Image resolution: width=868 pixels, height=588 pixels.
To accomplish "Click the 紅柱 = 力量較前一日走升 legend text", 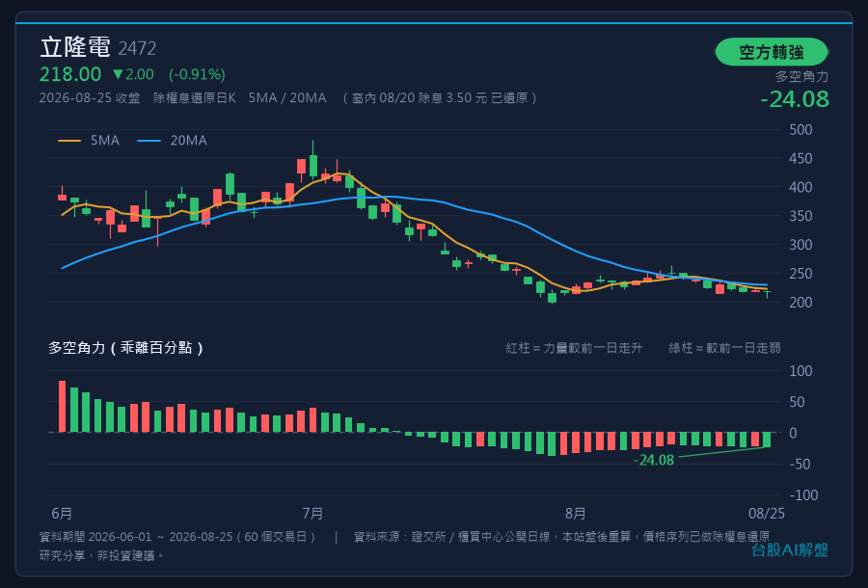I will point(574,348).
